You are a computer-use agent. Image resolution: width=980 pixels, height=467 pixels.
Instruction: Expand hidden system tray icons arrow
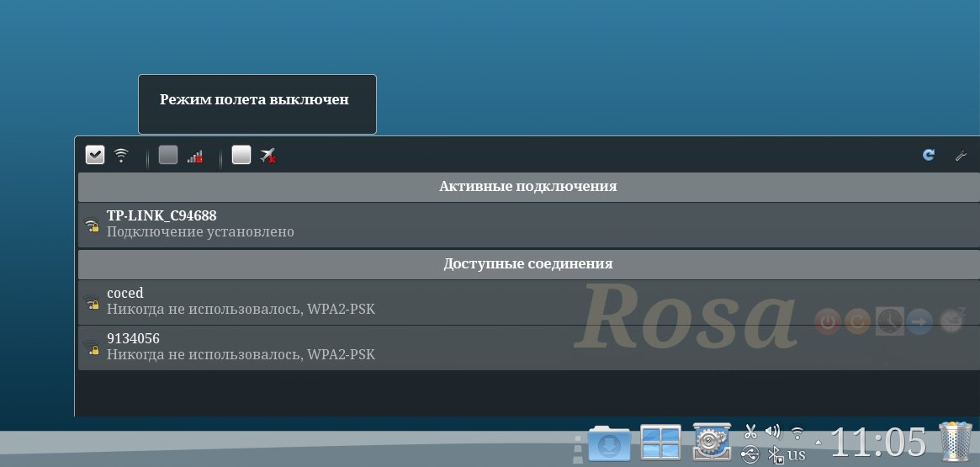pyautogui.click(x=818, y=443)
